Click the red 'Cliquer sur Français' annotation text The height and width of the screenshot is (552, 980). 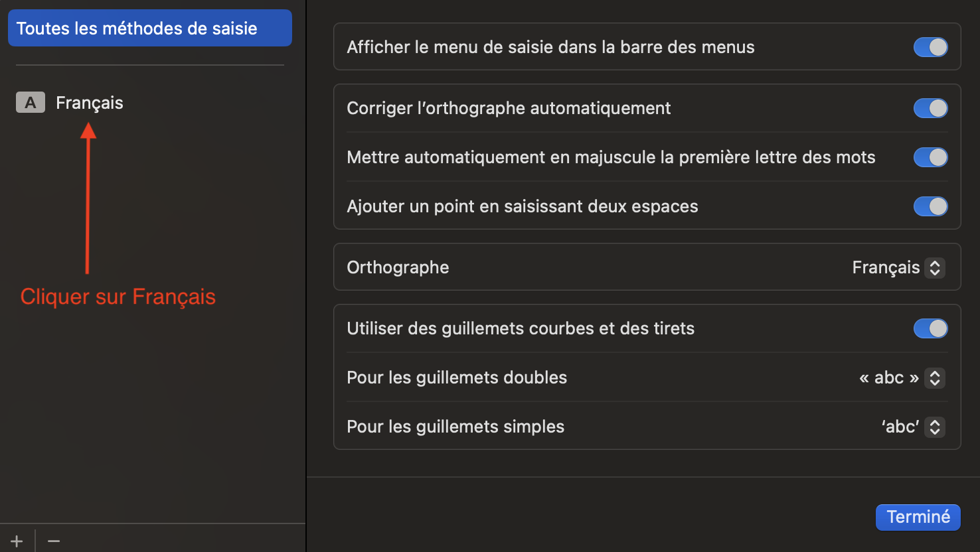coord(118,297)
